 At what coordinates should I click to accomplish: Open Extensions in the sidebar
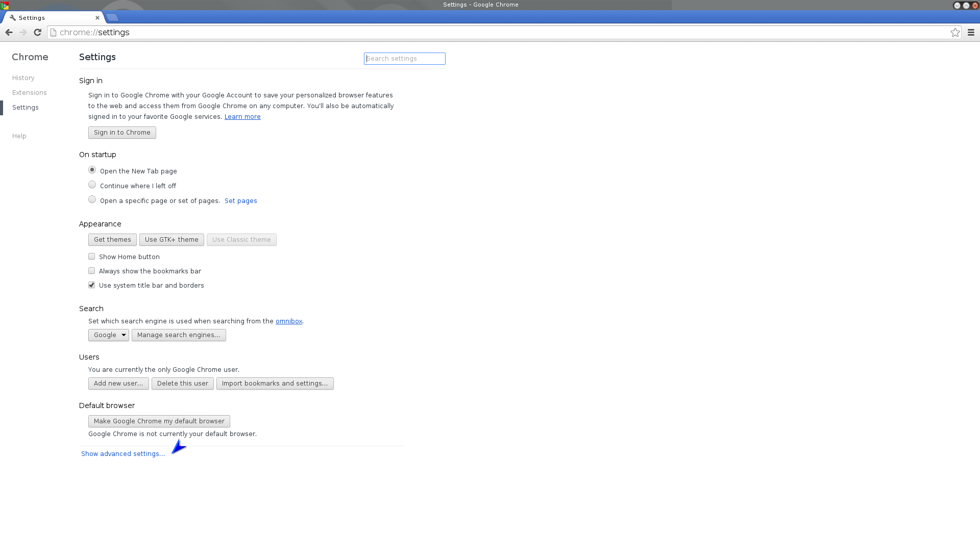(30, 93)
